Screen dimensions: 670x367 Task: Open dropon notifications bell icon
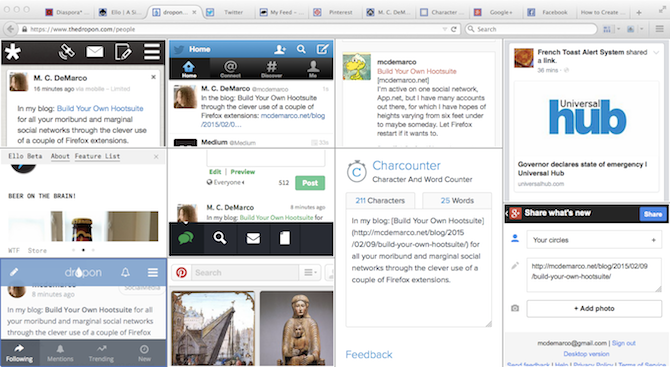[125, 272]
